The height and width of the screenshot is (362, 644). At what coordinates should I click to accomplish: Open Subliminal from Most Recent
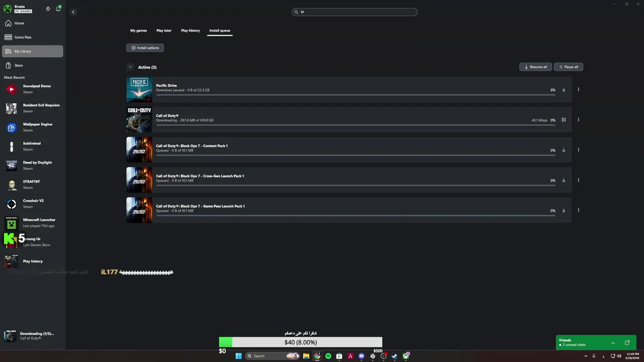(33, 146)
